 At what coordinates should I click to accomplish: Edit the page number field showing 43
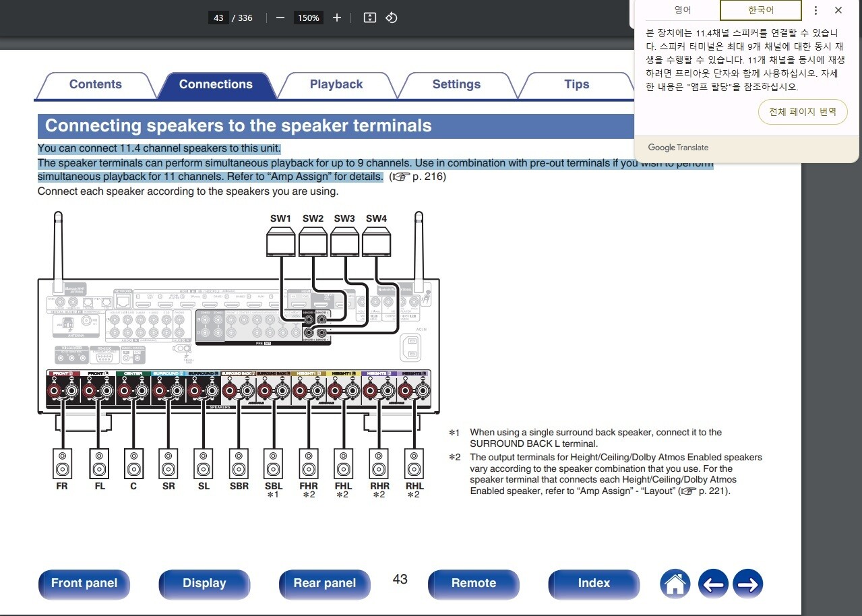[x=218, y=18]
